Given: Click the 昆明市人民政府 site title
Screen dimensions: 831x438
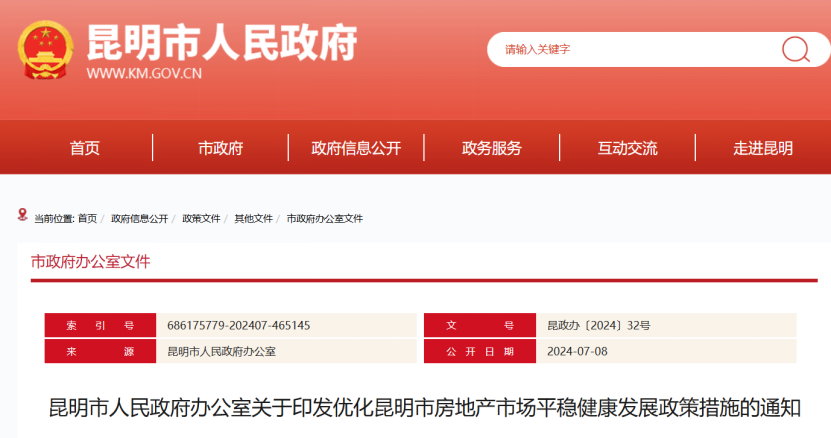Looking at the screenshot, I should coord(222,42).
